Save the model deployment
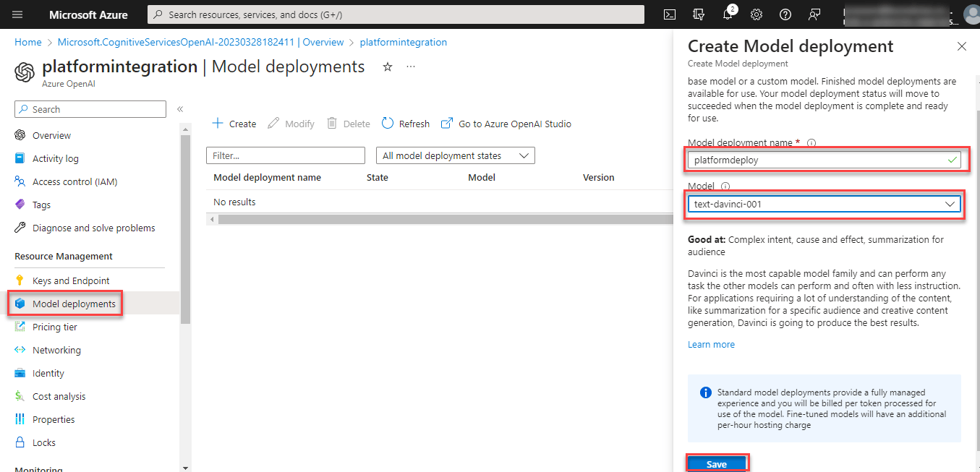The height and width of the screenshot is (472, 980). click(717, 464)
